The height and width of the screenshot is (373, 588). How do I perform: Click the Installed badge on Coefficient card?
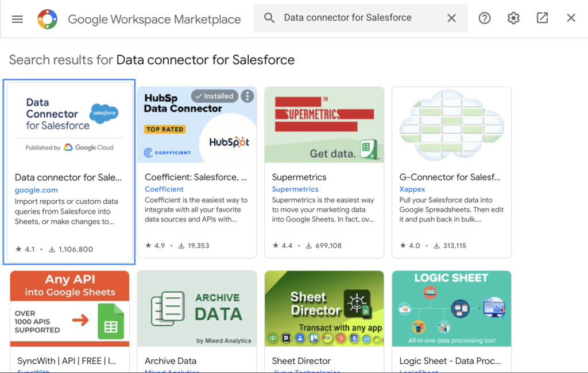pyautogui.click(x=215, y=96)
